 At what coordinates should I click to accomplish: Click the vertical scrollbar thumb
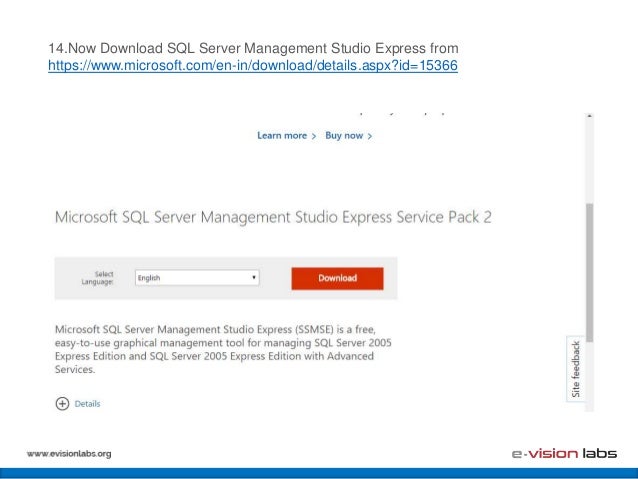[590, 273]
